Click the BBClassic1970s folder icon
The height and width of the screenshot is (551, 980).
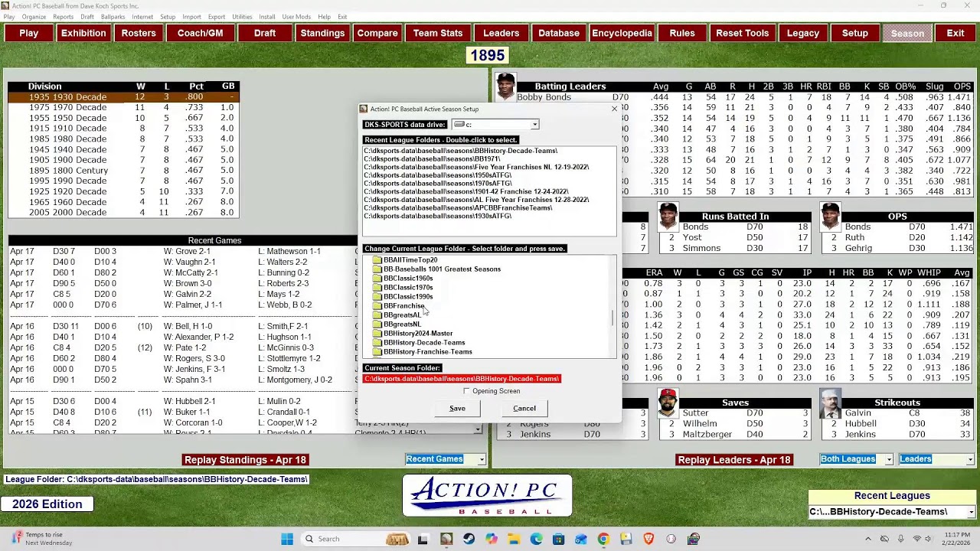(377, 288)
